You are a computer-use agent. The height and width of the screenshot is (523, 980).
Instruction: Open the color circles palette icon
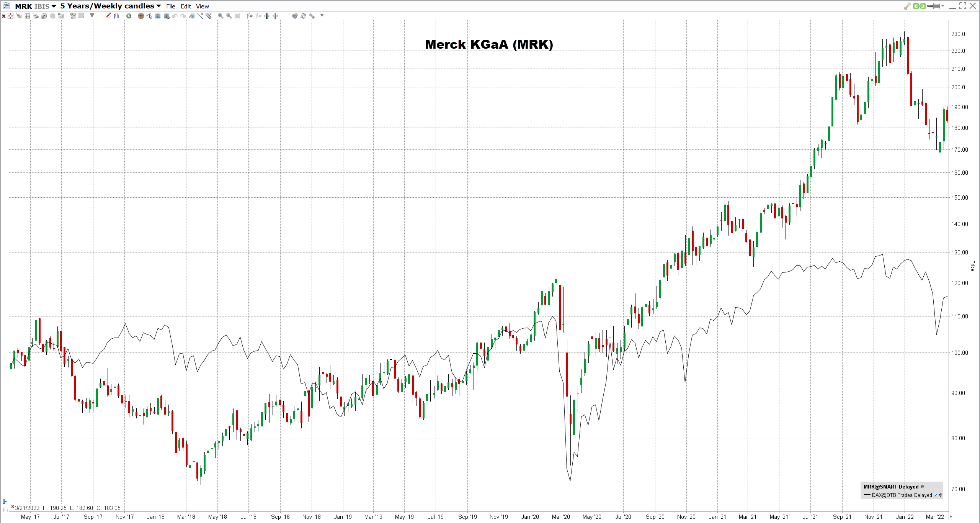coord(295,16)
